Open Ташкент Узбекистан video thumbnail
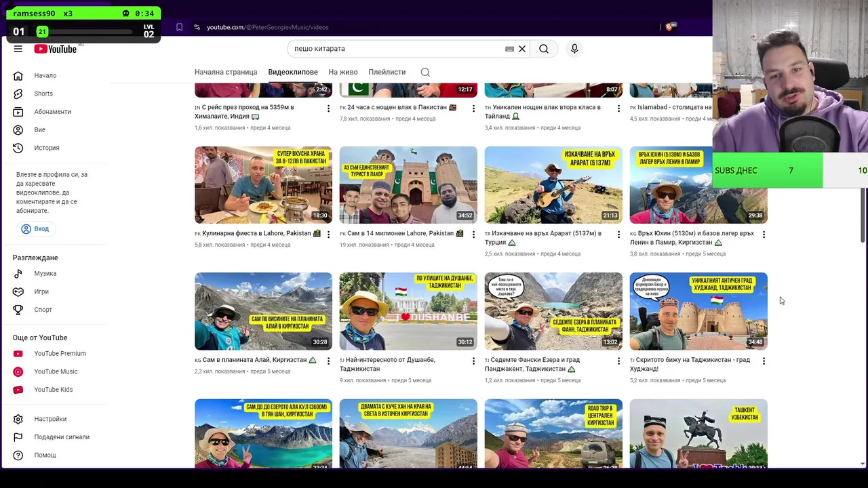Image resolution: width=868 pixels, height=488 pixels. point(698,434)
